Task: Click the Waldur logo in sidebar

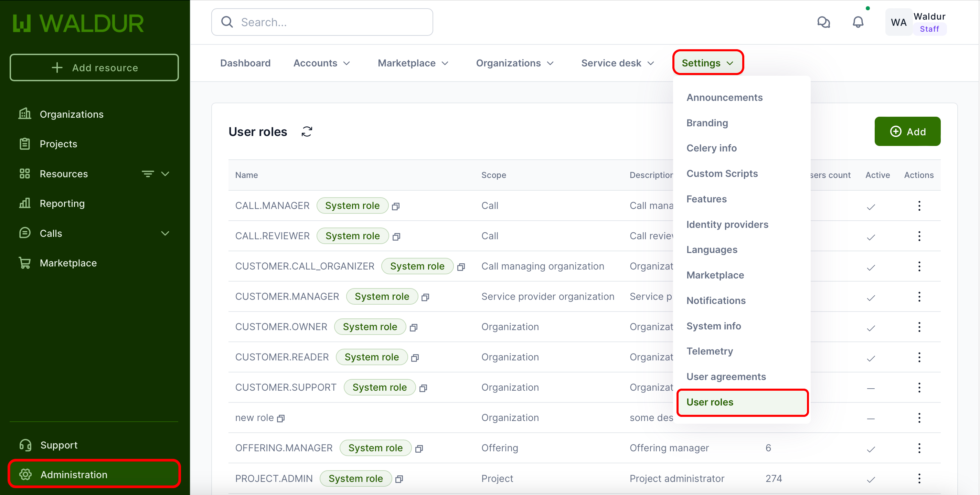Action: coord(78,23)
